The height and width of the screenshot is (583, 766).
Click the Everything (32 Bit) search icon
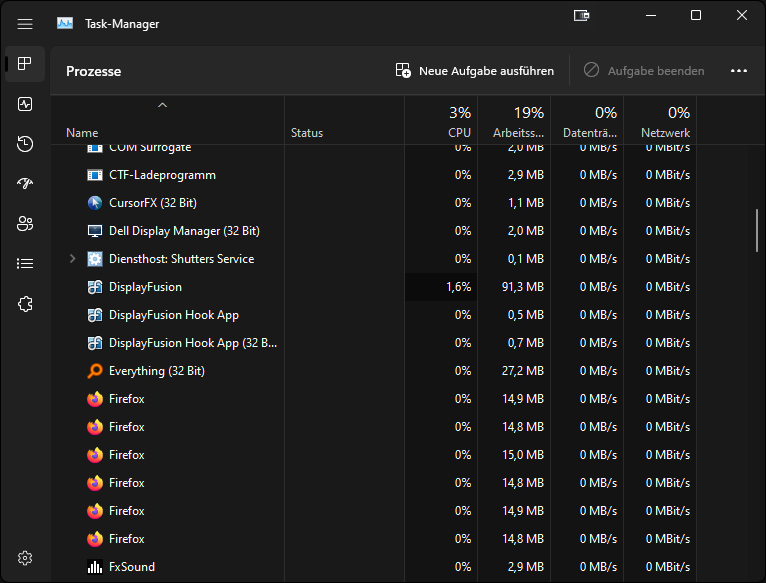95,371
